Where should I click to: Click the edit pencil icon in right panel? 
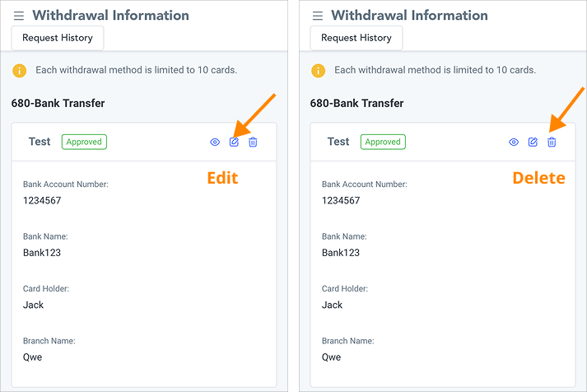tap(533, 142)
